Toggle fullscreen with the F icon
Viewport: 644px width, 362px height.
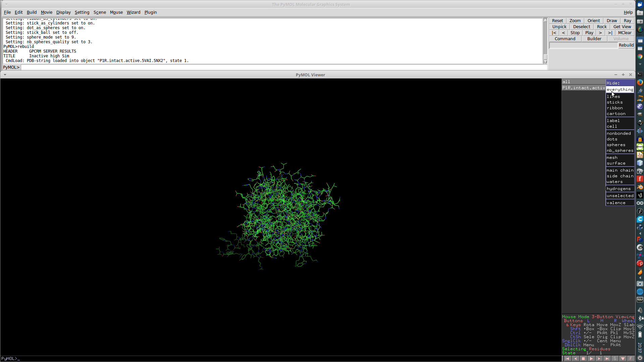[631, 359]
